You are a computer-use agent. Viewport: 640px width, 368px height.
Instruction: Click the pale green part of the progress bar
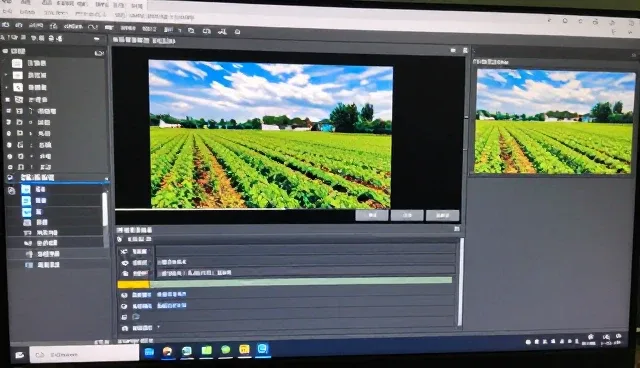pyautogui.click(x=301, y=281)
